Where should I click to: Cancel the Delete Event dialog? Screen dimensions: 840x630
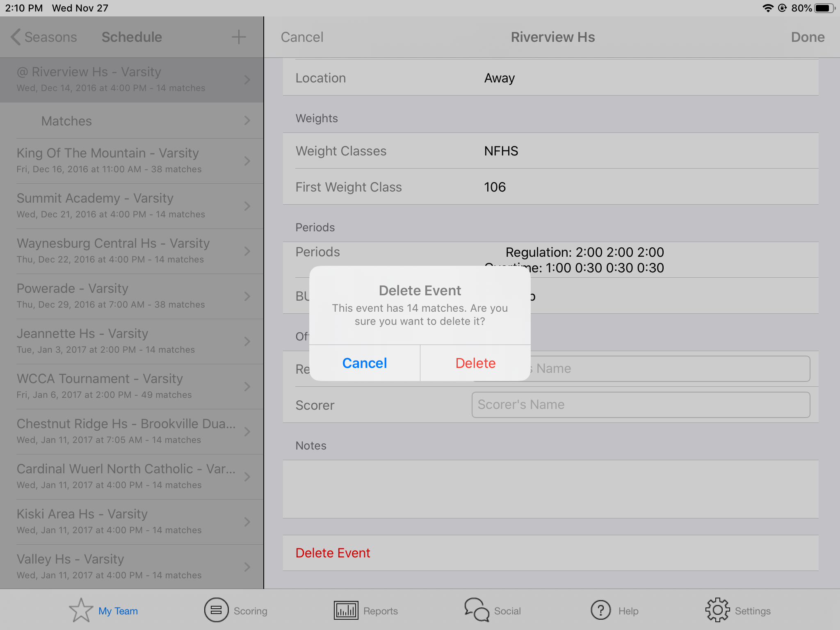pyautogui.click(x=365, y=363)
